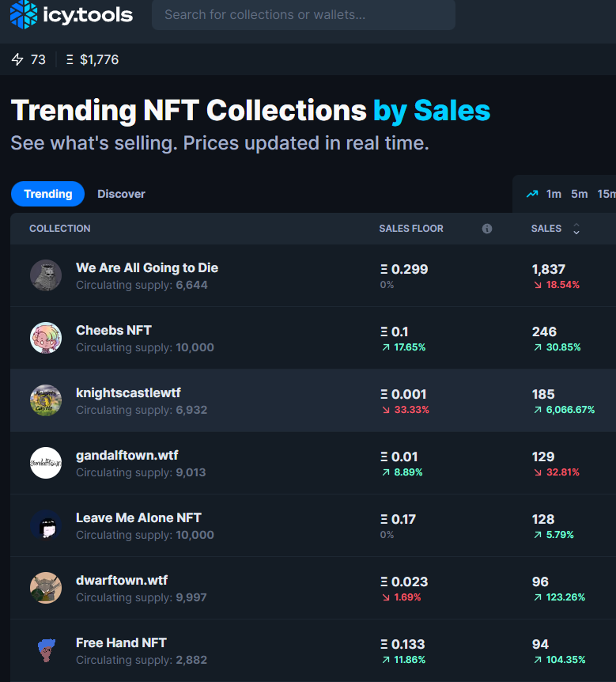The height and width of the screenshot is (682, 616).
Task: Open the Sales Floor info icon
Action: [x=487, y=229]
